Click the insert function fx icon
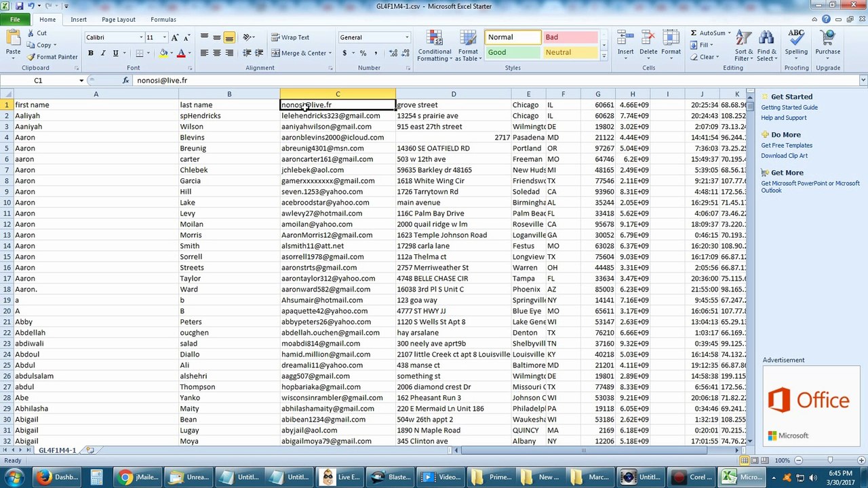The image size is (868, 488). pyautogui.click(x=126, y=80)
